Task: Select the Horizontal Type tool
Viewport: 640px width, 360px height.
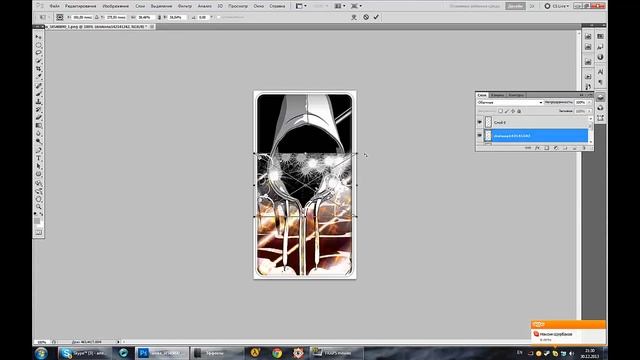Action: click(38, 158)
